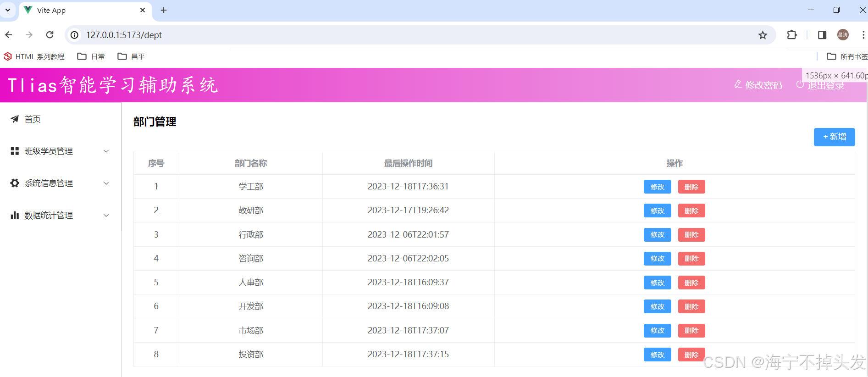Expand 班级学员管理 chevron
868x377 pixels.
tap(106, 151)
